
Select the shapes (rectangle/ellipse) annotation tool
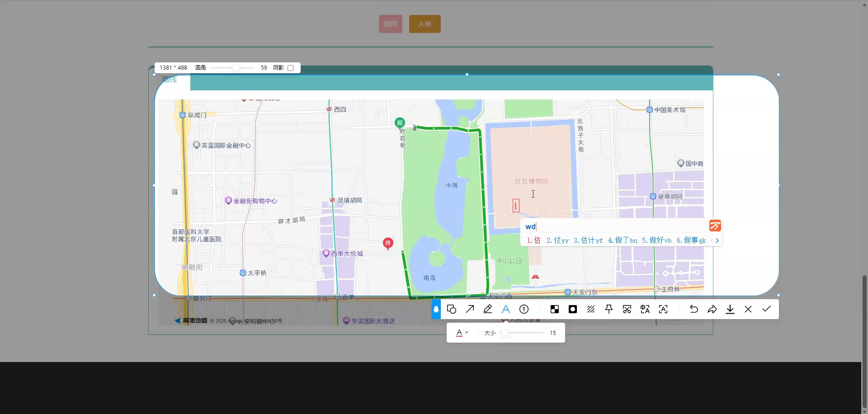[451, 309]
